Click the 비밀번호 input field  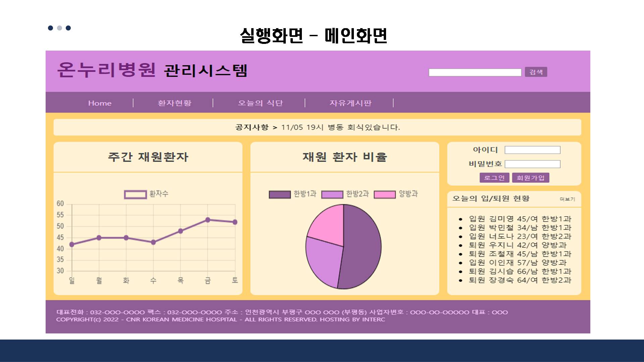tap(532, 164)
